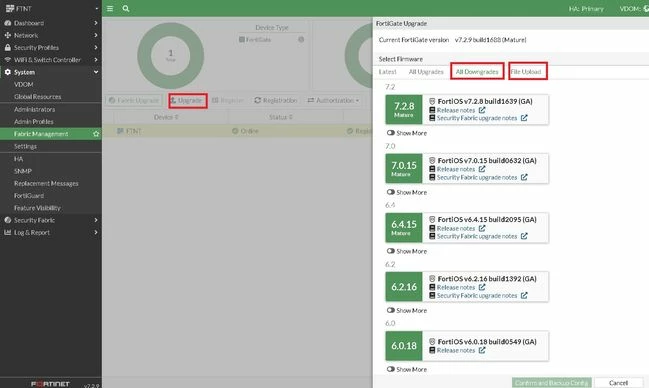Image resolution: width=649 pixels, height=388 pixels.
Task: Expand the Network menu chevron
Action: coord(96,36)
